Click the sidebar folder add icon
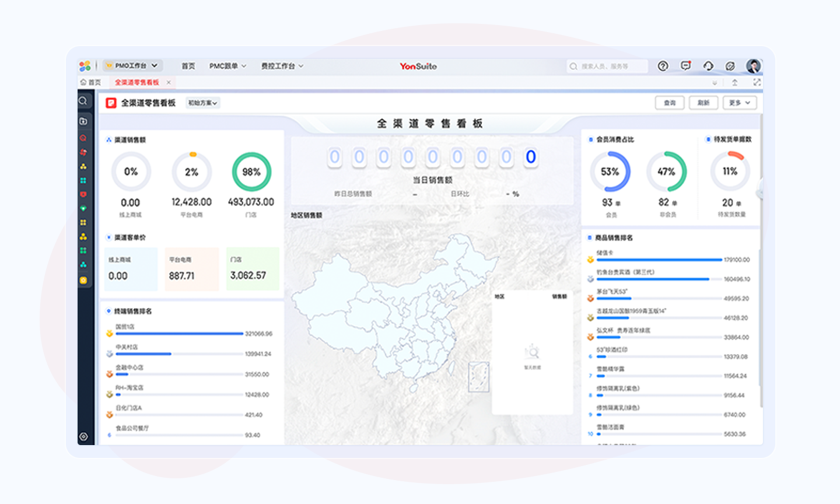Viewport: 840px width, 504px height. 83,121
